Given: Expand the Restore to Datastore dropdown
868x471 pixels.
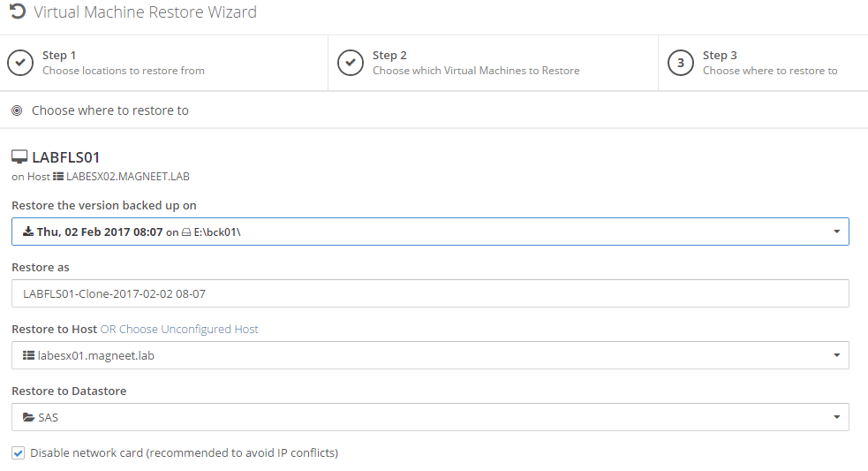Looking at the screenshot, I should click(836, 417).
